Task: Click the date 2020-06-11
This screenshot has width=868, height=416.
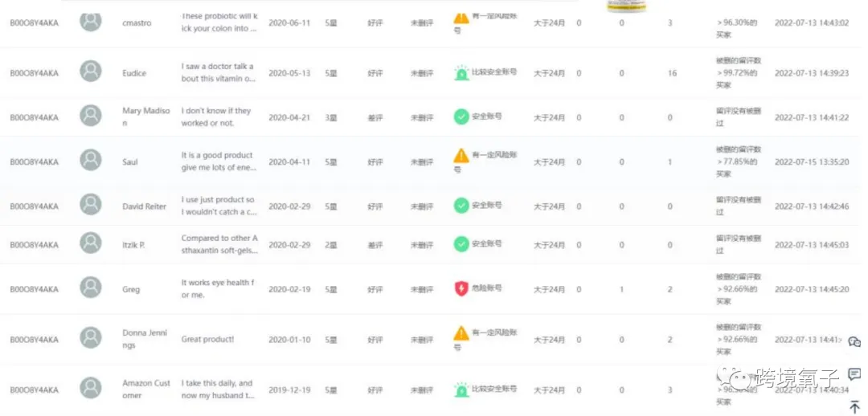Action: coord(289,23)
